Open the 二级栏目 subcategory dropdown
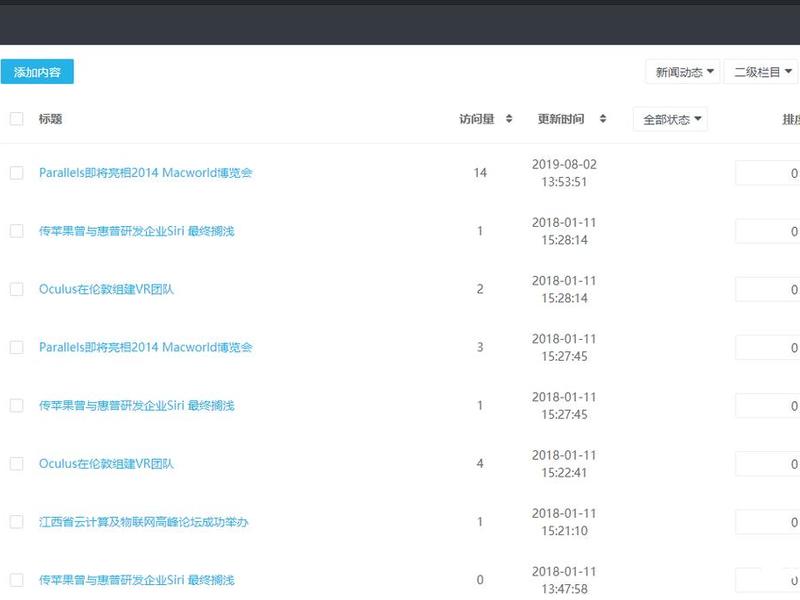Screen dimensions: 800x600 point(761,72)
